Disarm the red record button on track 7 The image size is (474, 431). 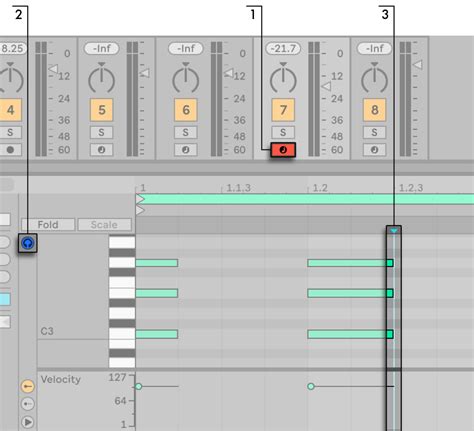[283, 150]
